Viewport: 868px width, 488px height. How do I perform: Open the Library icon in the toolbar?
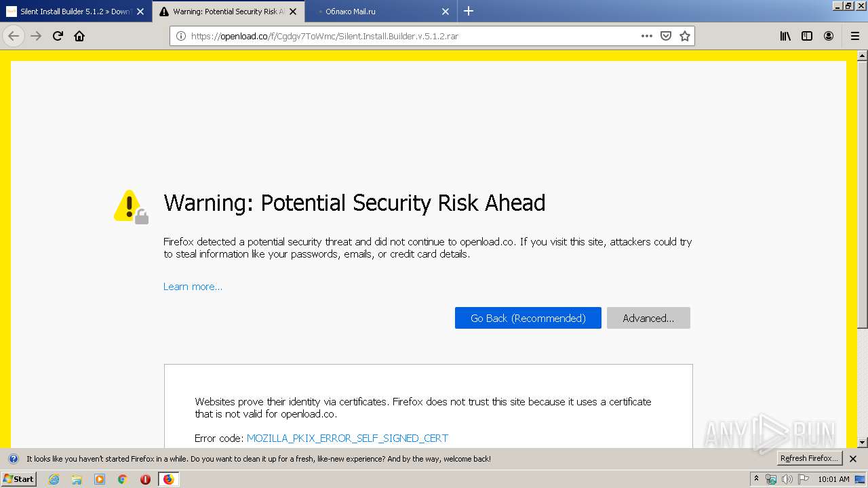[785, 36]
